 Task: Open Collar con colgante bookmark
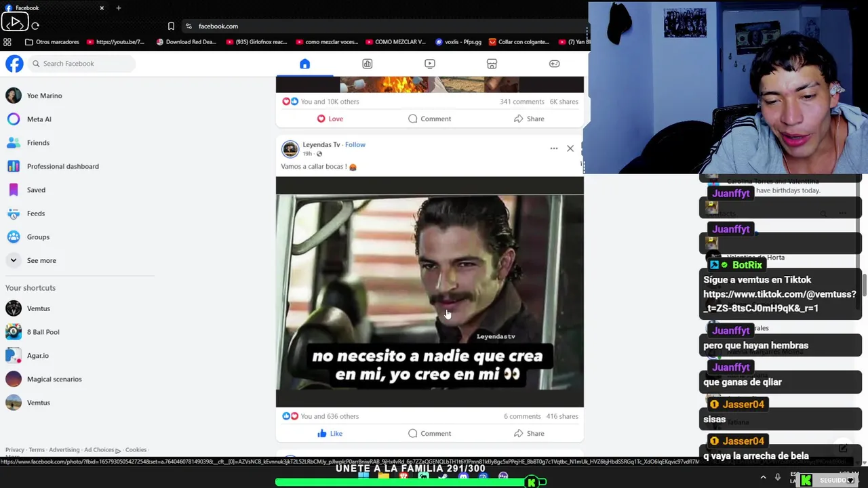(x=519, y=42)
